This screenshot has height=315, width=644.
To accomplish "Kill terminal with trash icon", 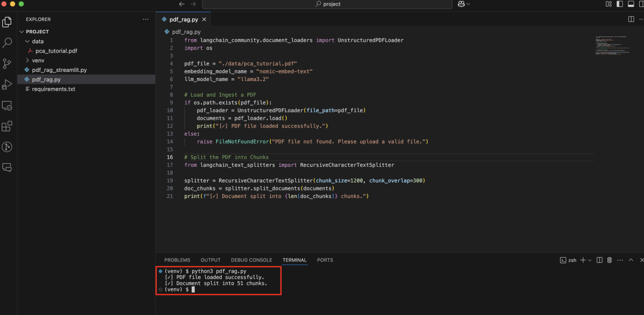I will (x=610, y=260).
